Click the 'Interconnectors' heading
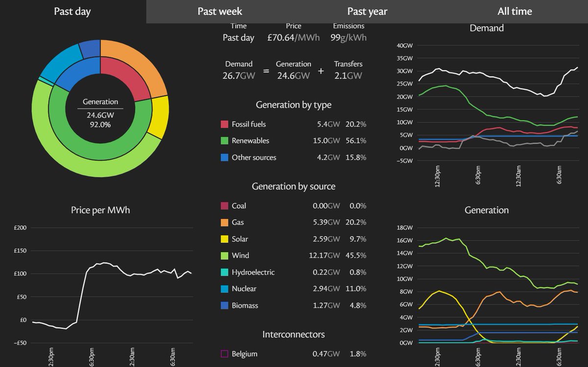Viewport: 588px width, 367px height. click(294, 334)
